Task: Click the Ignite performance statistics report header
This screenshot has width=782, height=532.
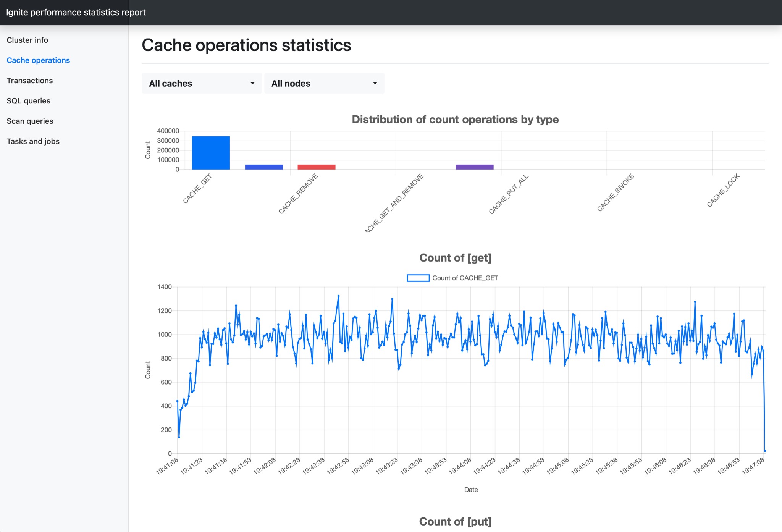Action: (76, 12)
